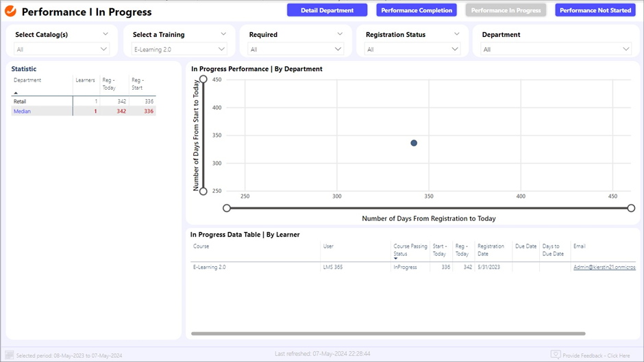Click the calendar icon beside Selected period

pos(10,354)
